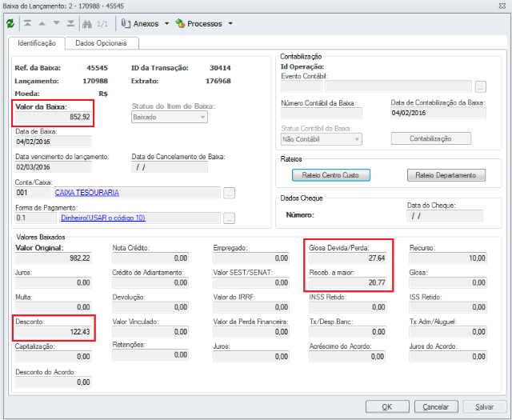Click the ID da Transação value 30414
The image size is (512, 420).
[220, 68]
